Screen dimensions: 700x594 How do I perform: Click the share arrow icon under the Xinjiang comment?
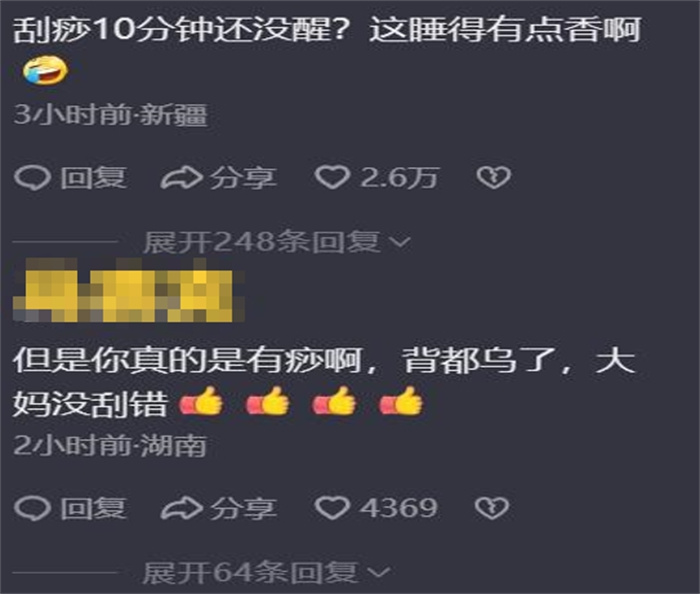(x=180, y=178)
